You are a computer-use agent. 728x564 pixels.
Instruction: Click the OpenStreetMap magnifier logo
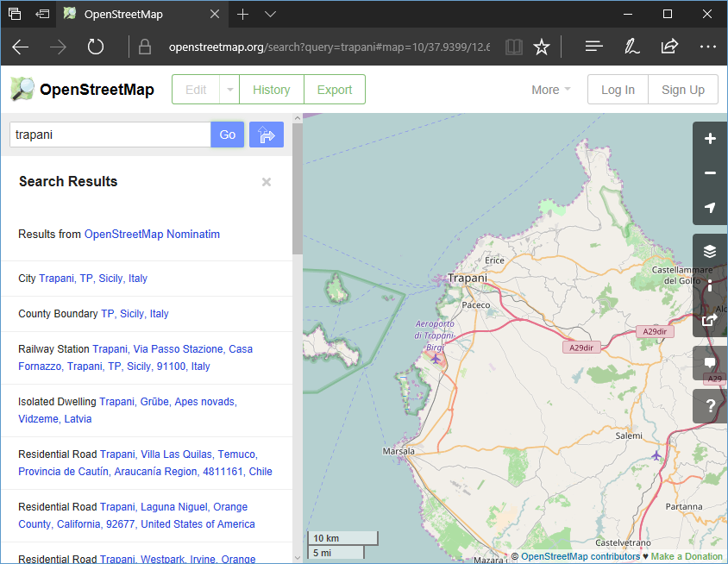click(22, 89)
